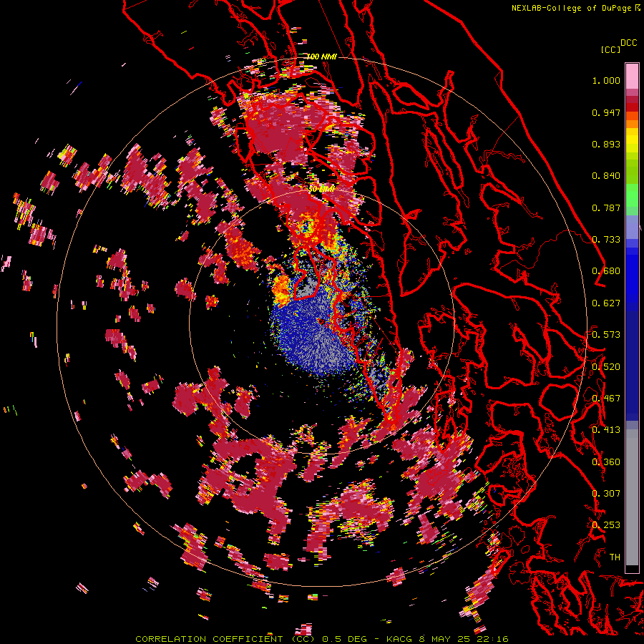Select the 8 MAY 25 date text
This screenshot has height=644, width=644.
coord(444,639)
